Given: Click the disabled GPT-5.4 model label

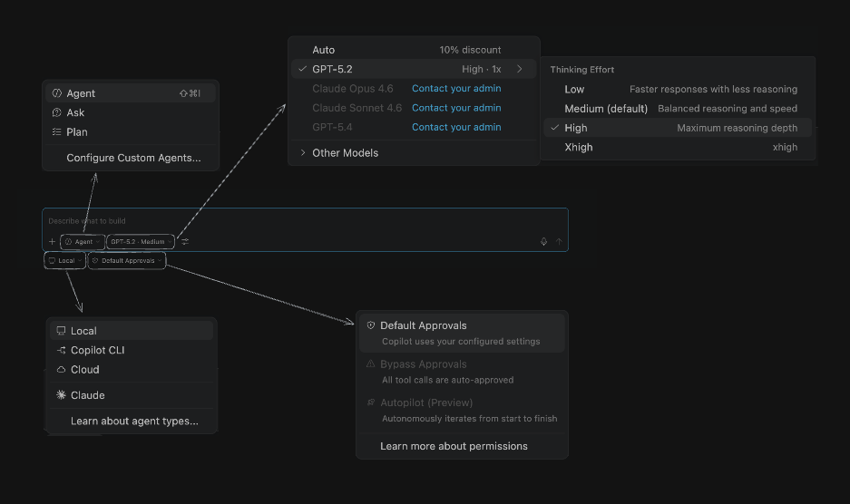Looking at the screenshot, I should tap(332, 127).
